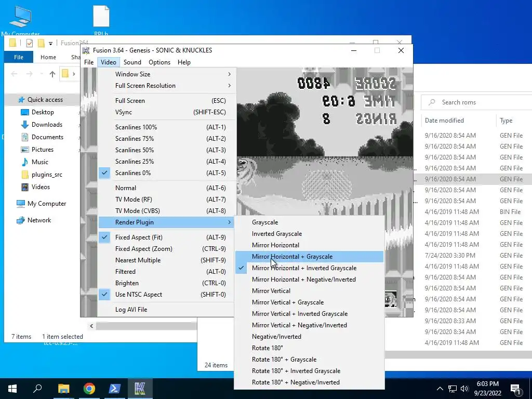
Task: Open Desktop folder in sidebar
Action: pos(43,112)
